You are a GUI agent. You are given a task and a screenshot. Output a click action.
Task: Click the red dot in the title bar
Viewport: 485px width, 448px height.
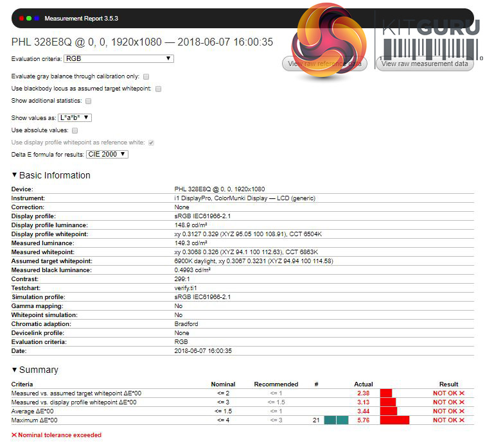[x=21, y=19]
